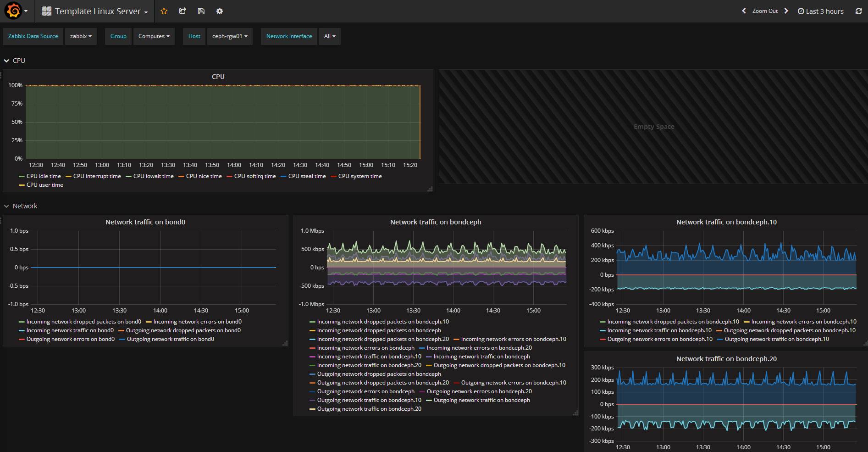Save dashboard using the floppy disk icon
This screenshot has height=452, width=868.
coord(201,11)
